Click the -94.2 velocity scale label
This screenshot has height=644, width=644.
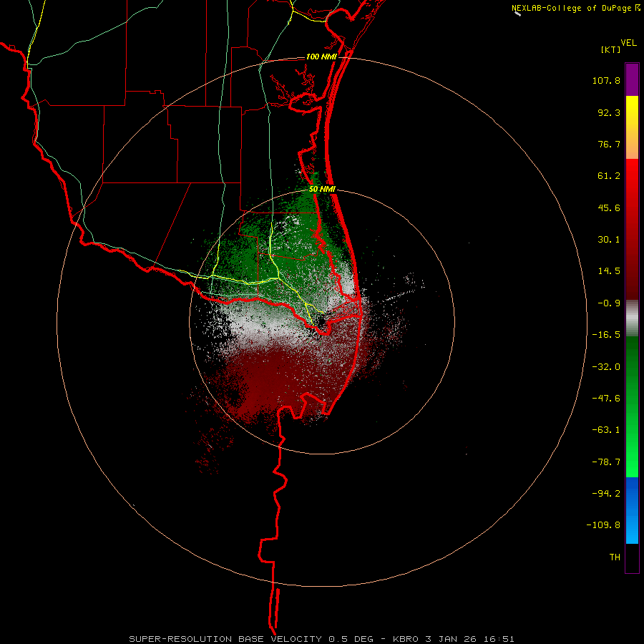click(x=606, y=493)
